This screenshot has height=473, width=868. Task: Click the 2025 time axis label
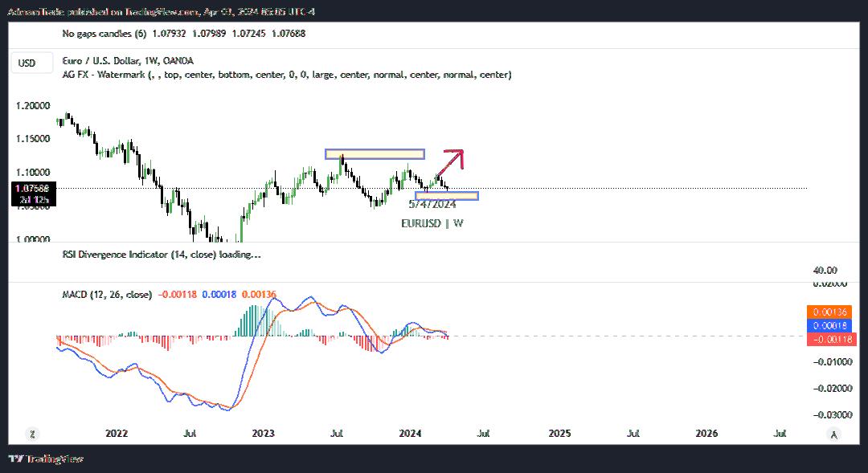pos(559,433)
